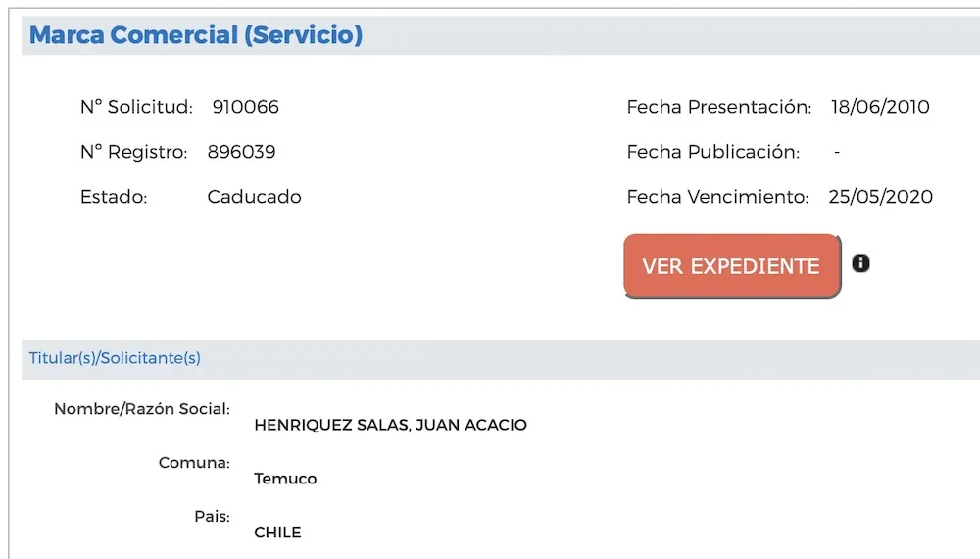Click the registration number 896039
The width and height of the screenshot is (980, 559).
pos(241,152)
